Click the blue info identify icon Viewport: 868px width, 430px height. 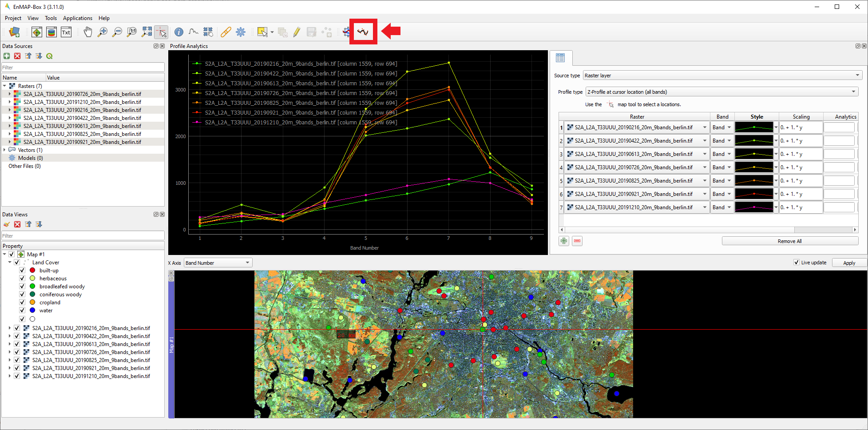coord(179,32)
